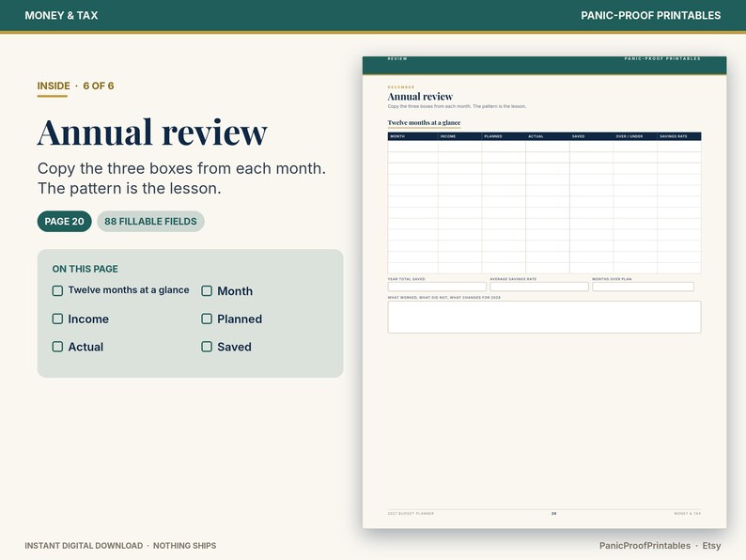Check the 'Twelve months at a glance' checkbox
Image resolution: width=746 pixels, height=560 pixels.
coord(57,290)
